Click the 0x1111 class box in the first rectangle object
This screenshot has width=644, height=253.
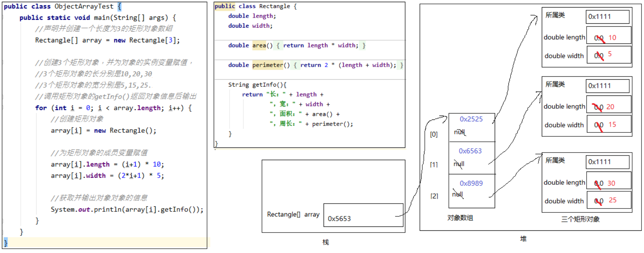[x=608, y=17]
